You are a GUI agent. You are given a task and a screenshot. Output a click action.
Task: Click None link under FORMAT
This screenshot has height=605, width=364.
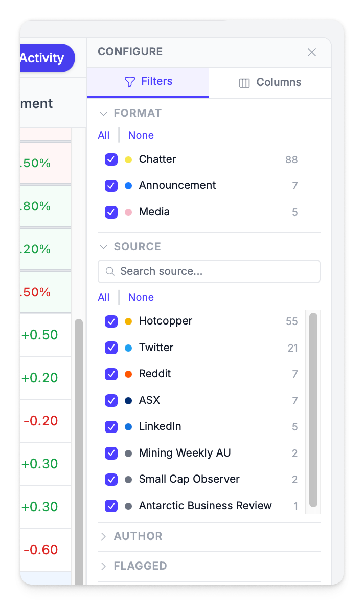pos(141,135)
